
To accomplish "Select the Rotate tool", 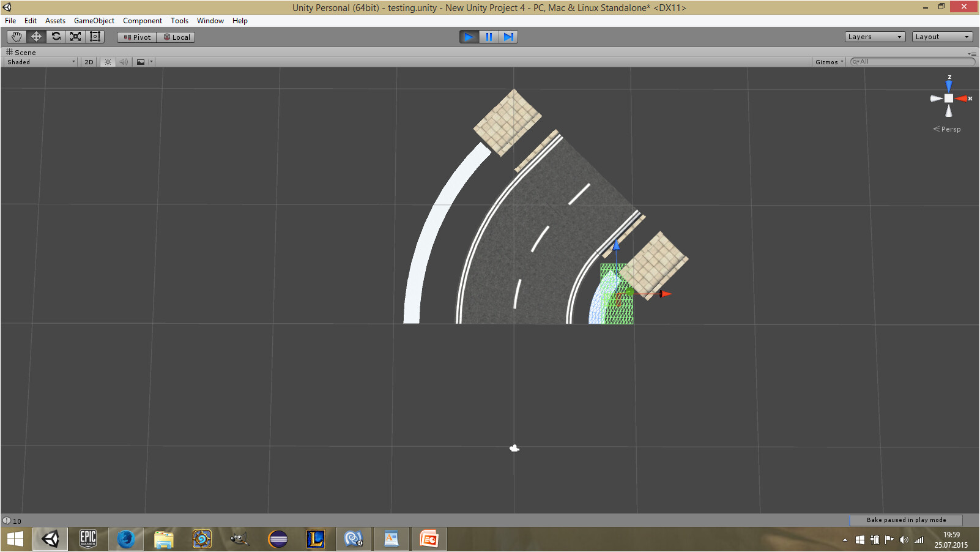I will 56,36.
